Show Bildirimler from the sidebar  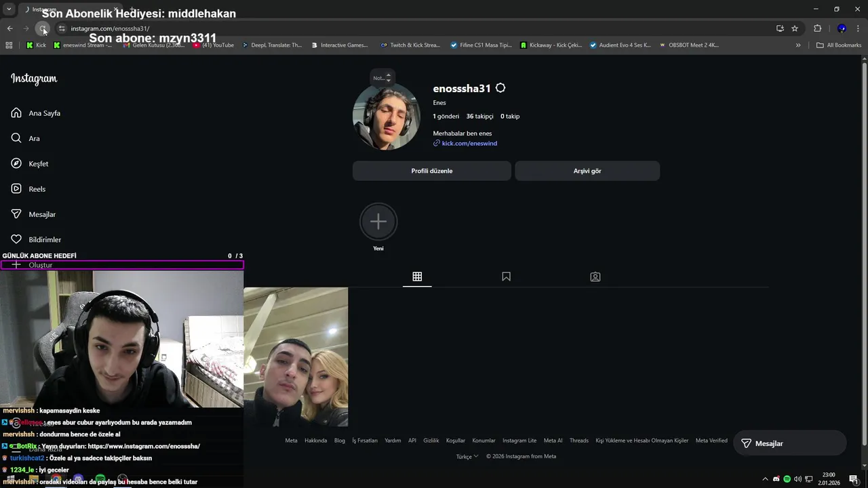point(36,239)
